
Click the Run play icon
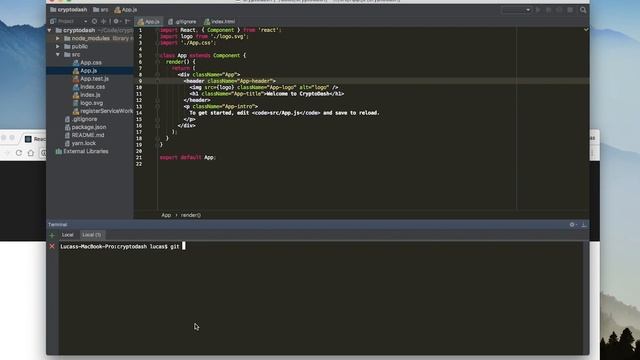(x=538, y=10)
